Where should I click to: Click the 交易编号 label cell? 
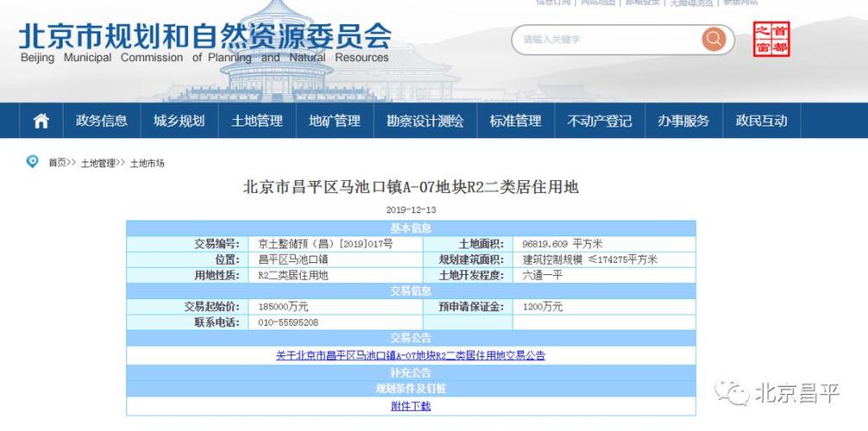tap(188, 244)
